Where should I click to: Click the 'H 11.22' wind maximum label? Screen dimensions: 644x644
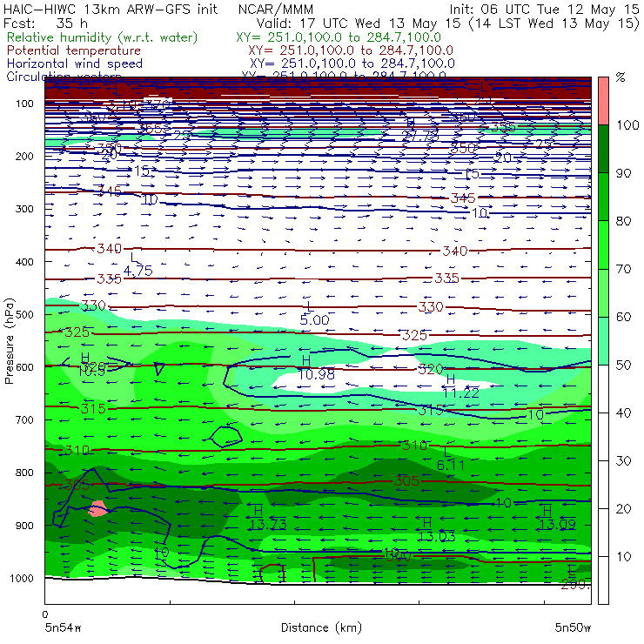point(461,387)
